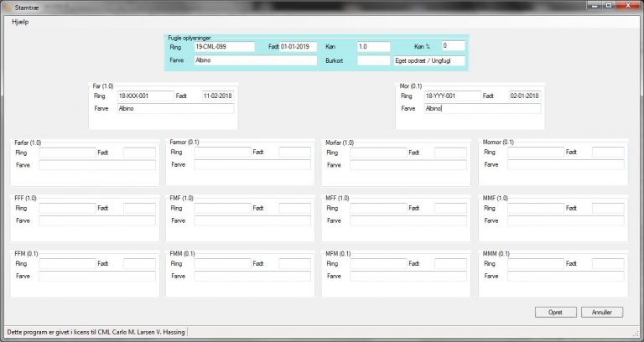Viewport: 644px width, 342px height.
Task: Click the MMF Født field
Action: [x=608, y=208]
